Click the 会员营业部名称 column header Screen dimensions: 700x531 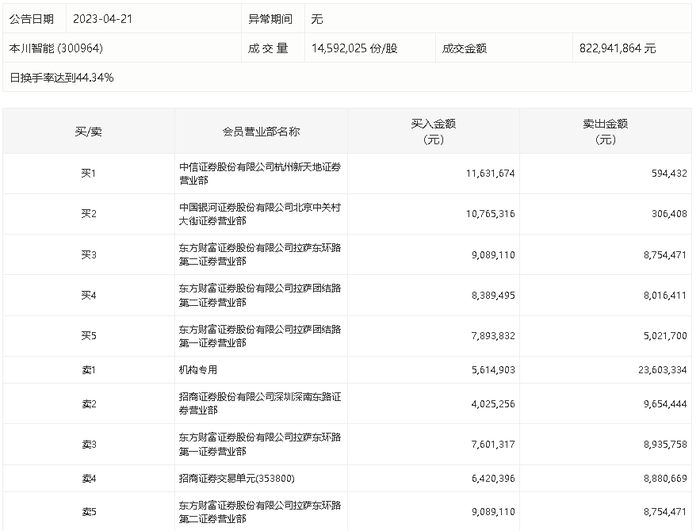[261, 131]
